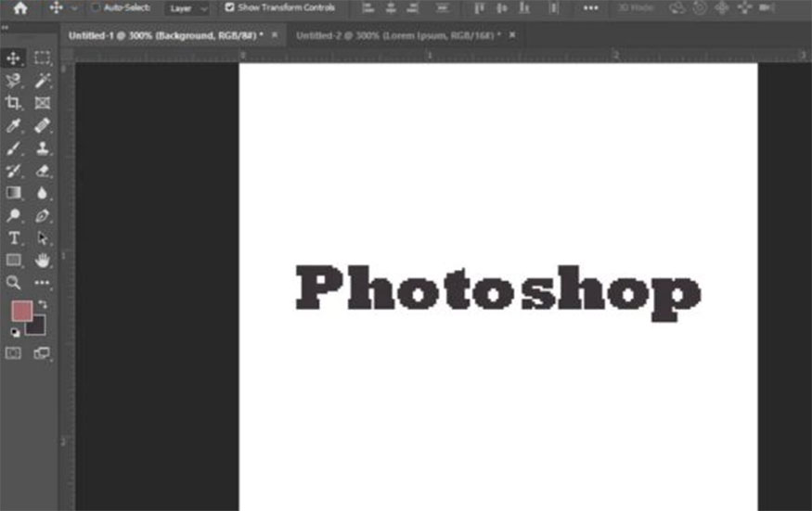The width and height of the screenshot is (812, 511).
Task: Enable the Auto-Select checkbox
Action: (x=96, y=7)
